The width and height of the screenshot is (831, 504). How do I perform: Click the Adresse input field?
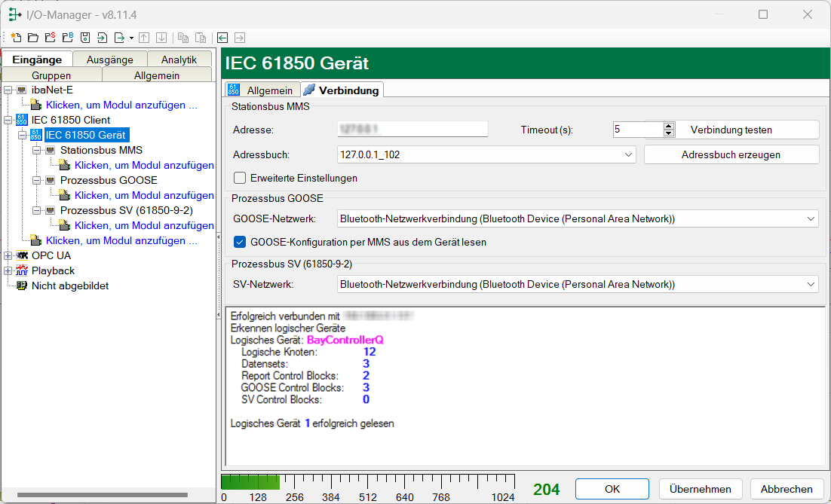[412, 130]
